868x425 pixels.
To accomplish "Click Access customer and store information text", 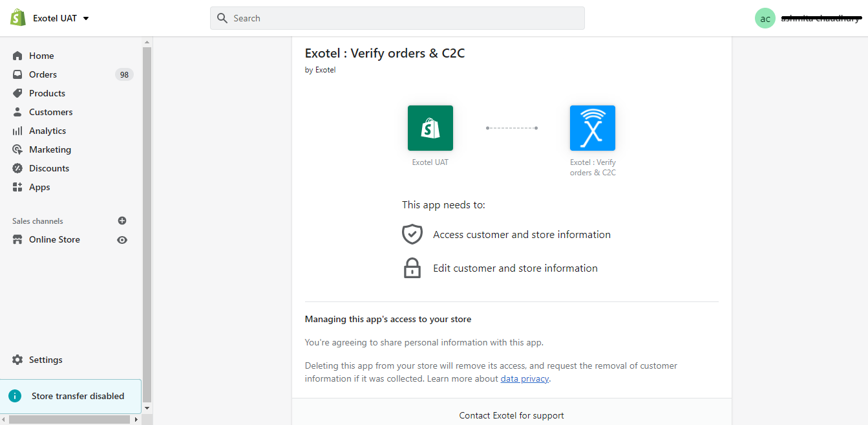I will pos(522,235).
